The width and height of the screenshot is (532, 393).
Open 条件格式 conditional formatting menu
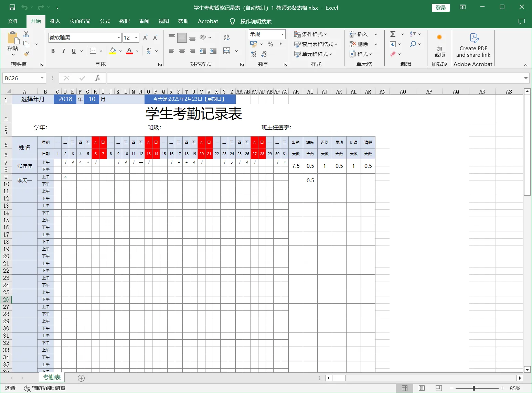click(311, 34)
